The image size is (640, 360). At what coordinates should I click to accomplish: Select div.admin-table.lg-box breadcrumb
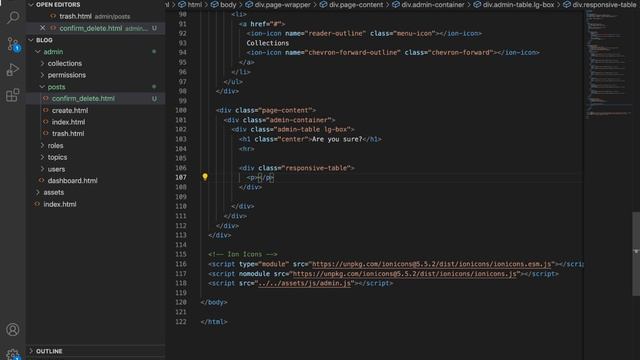518,5
